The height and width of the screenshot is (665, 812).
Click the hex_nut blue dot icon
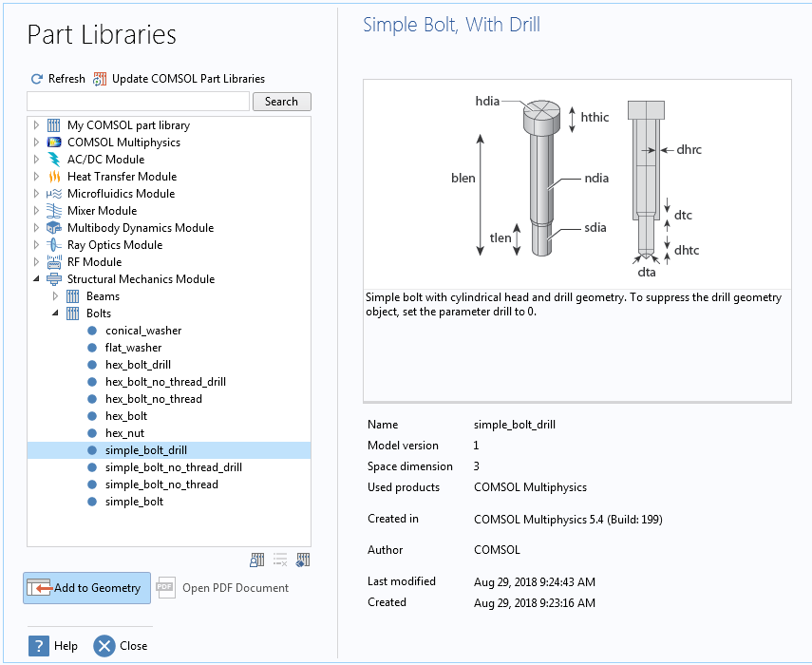[92, 433]
